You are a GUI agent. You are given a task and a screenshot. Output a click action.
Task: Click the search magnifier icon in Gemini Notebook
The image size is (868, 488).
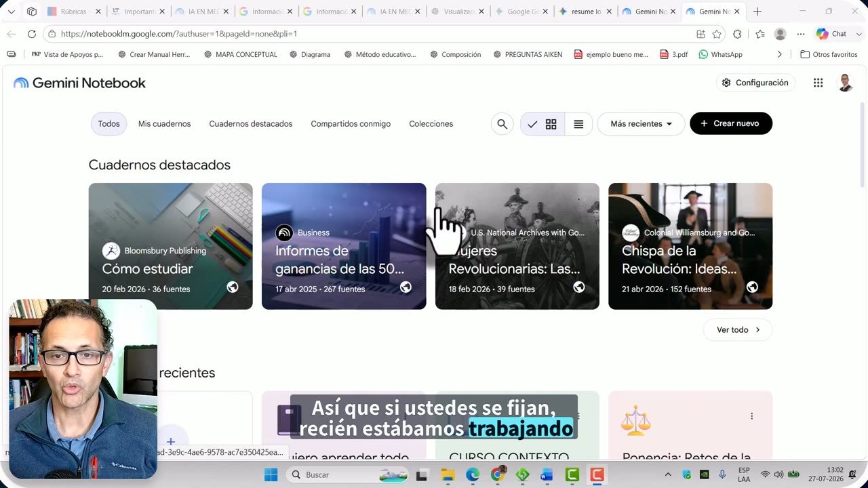[x=502, y=124]
